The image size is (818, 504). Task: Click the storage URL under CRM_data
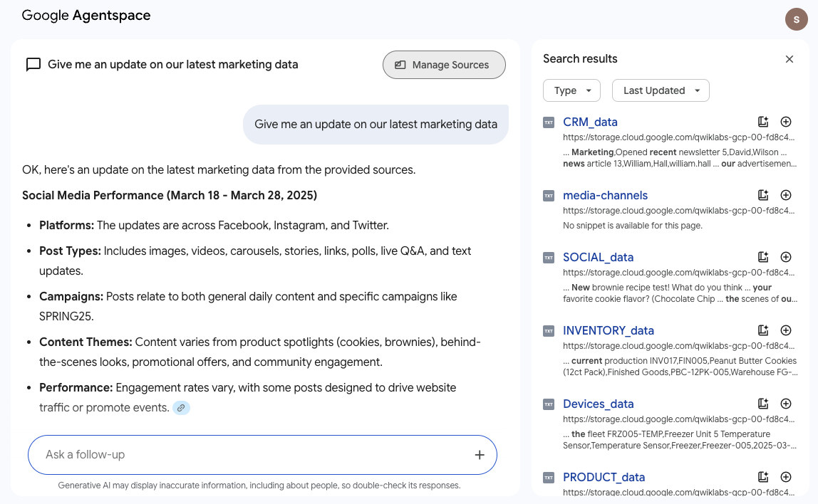pos(679,137)
